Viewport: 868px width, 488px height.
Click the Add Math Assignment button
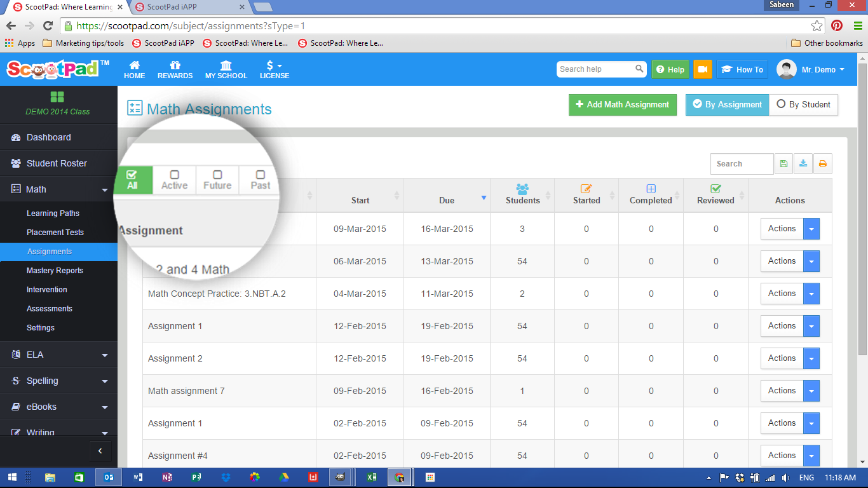pyautogui.click(x=622, y=105)
